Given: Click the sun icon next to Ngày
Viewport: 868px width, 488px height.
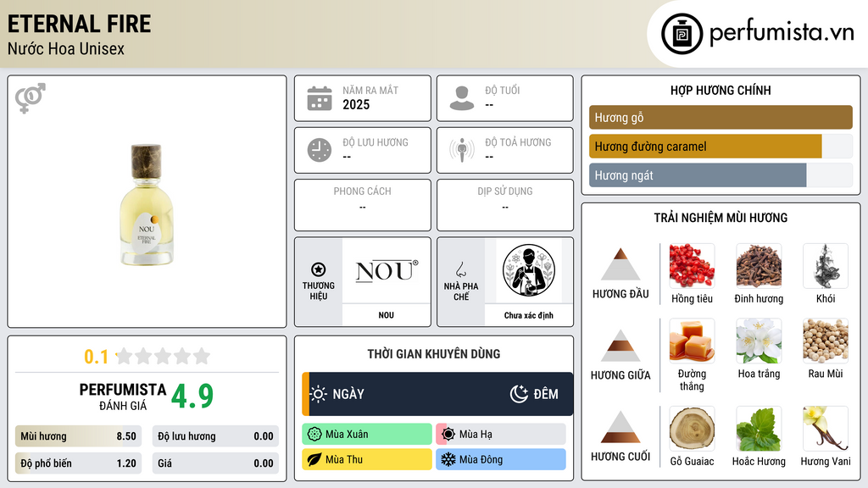Looking at the screenshot, I should (319, 394).
